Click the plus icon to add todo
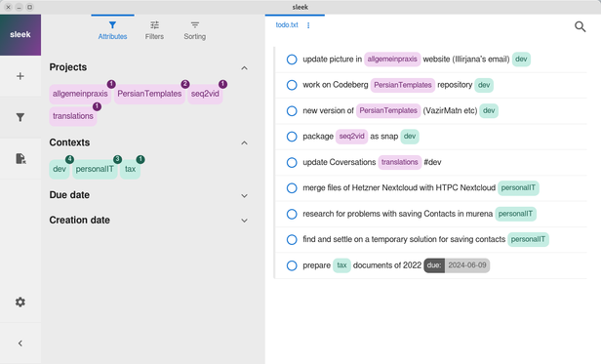 tap(20, 76)
